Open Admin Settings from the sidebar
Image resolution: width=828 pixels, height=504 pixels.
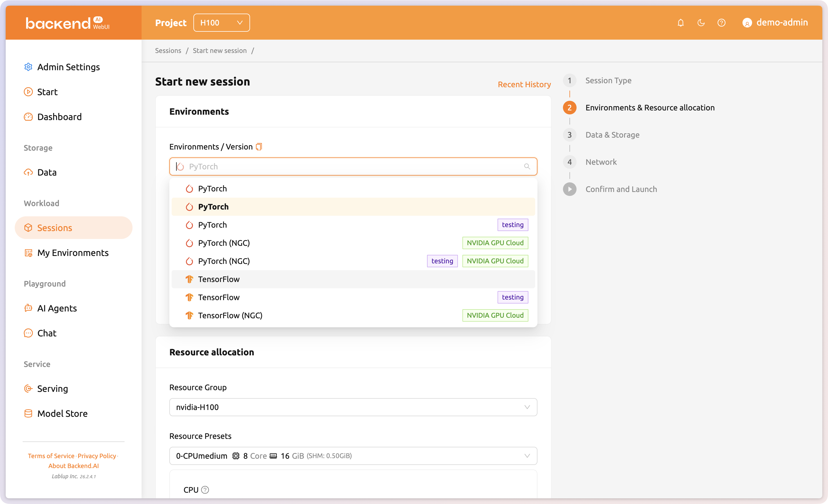[68, 67]
